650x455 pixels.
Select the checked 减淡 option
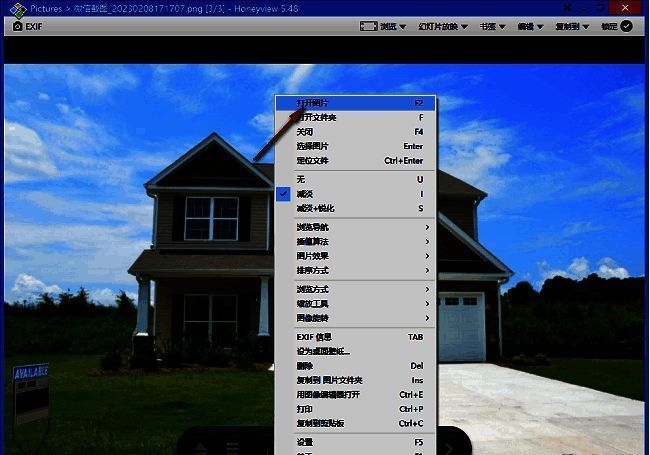pyautogui.click(x=306, y=194)
